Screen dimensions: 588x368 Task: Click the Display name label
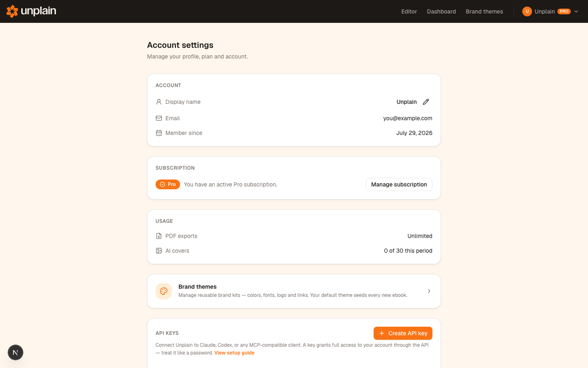183,102
